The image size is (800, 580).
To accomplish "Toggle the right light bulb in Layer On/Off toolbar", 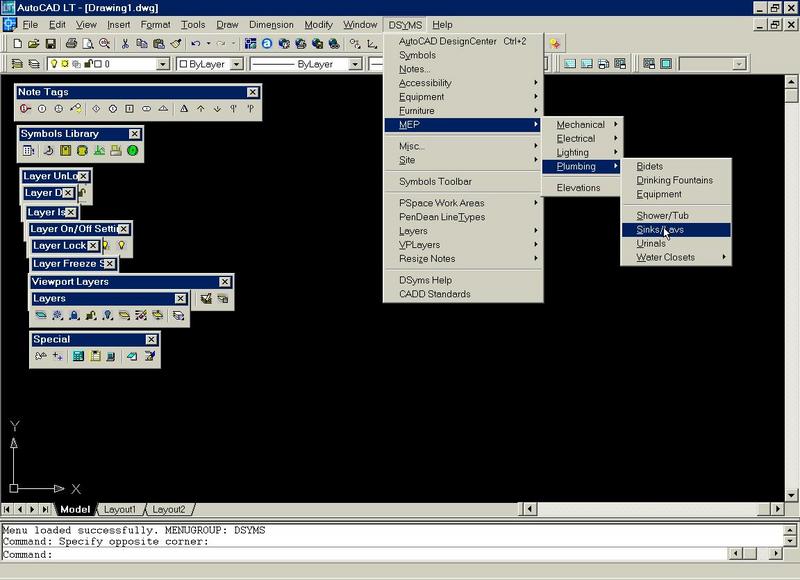I will tap(121, 245).
